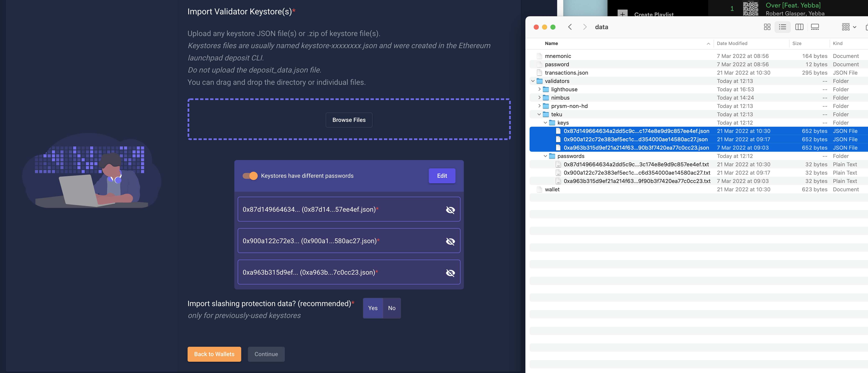Switch Finder to list view
This screenshot has height=373, width=868.
(x=782, y=27)
